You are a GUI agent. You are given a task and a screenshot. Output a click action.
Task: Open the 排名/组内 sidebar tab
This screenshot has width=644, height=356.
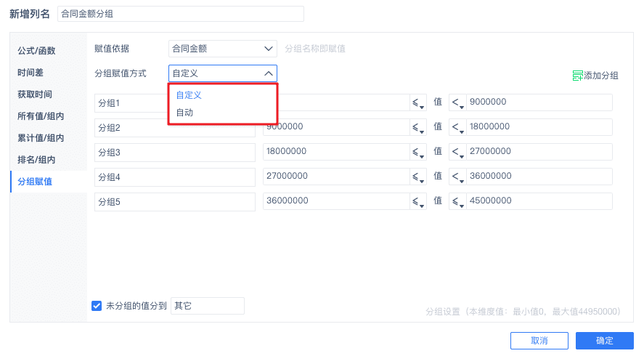point(36,160)
